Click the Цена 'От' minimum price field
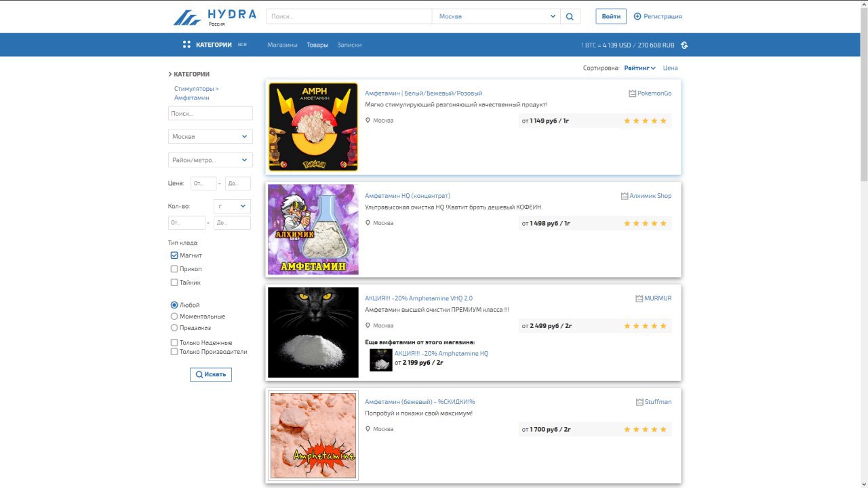This screenshot has height=488, width=868. pyautogui.click(x=203, y=184)
